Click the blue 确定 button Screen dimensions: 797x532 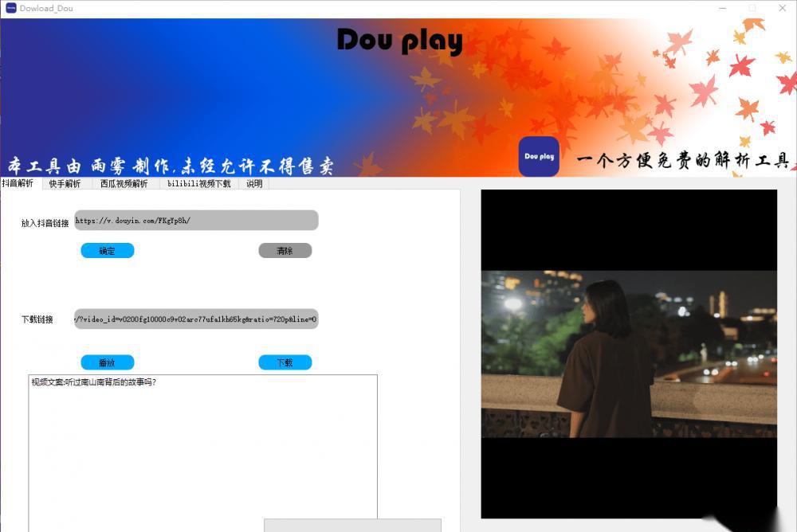108,251
